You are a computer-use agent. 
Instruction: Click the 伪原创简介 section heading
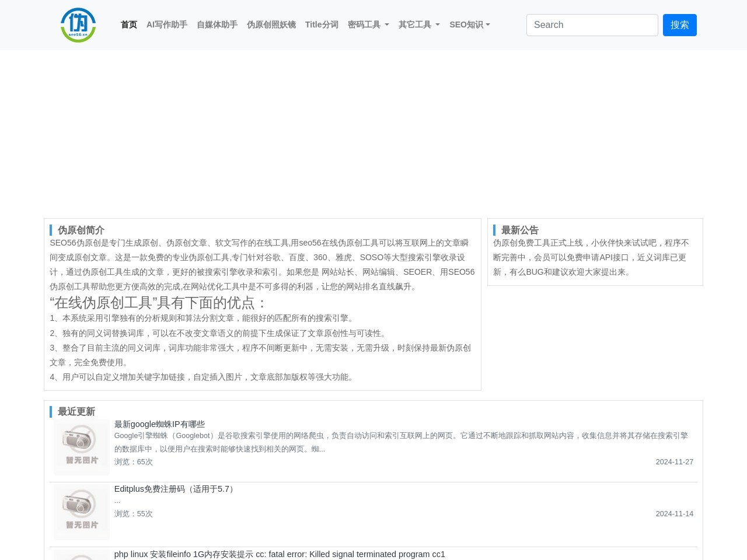coord(81,230)
